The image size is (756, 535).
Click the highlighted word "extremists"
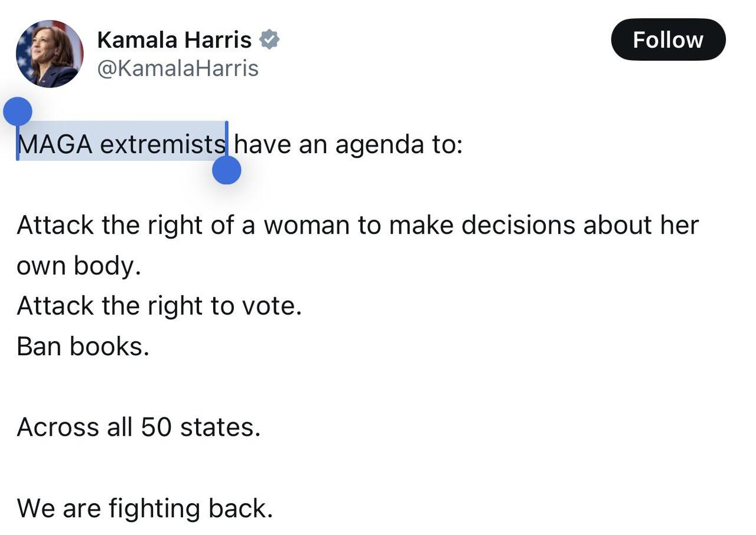(x=162, y=144)
